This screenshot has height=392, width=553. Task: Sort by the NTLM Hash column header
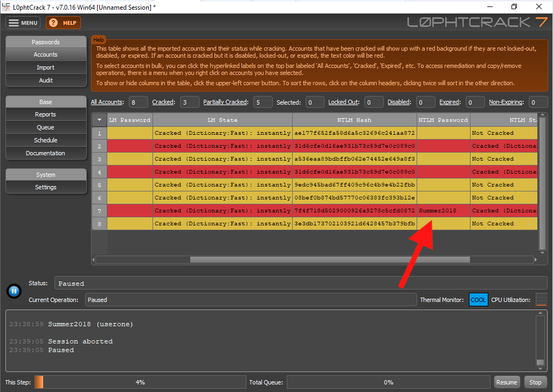coord(355,120)
